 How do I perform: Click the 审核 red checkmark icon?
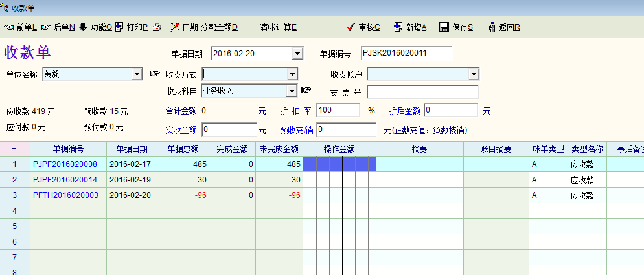click(351, 27)
